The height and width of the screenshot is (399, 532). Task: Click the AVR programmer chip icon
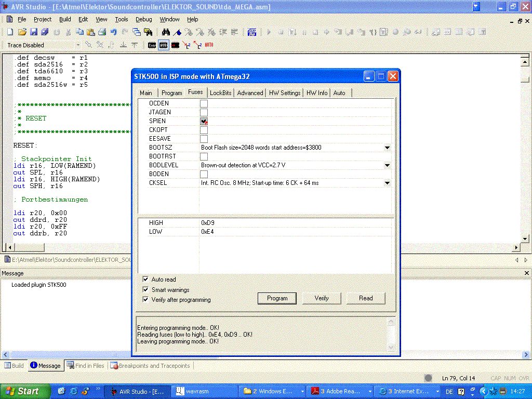[164, 45]
